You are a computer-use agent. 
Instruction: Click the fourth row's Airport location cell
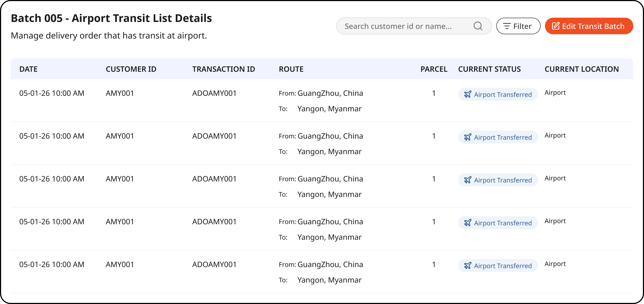coord(555,221)
